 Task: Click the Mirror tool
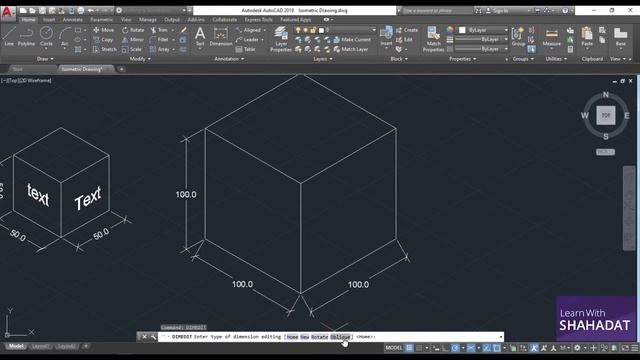click(x=133, y=40)
